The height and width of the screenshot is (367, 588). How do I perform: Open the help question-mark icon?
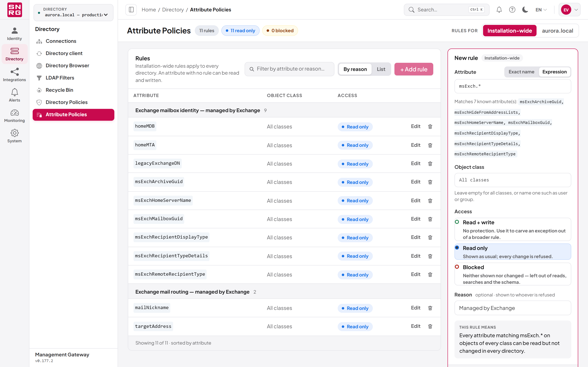click(x=512, y=10)
